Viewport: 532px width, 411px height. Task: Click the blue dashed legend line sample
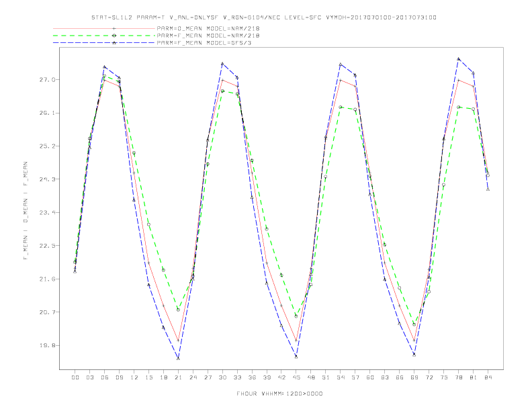click(x=104, y=43)
